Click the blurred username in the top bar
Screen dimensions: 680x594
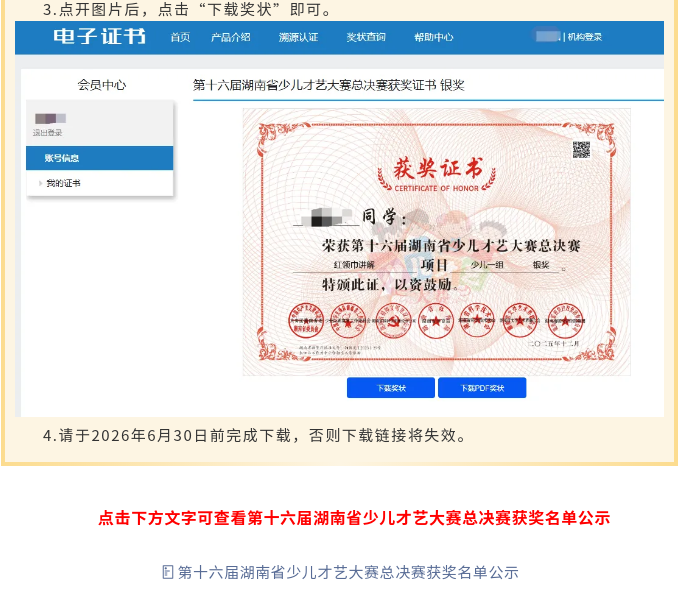pos(547,37)
